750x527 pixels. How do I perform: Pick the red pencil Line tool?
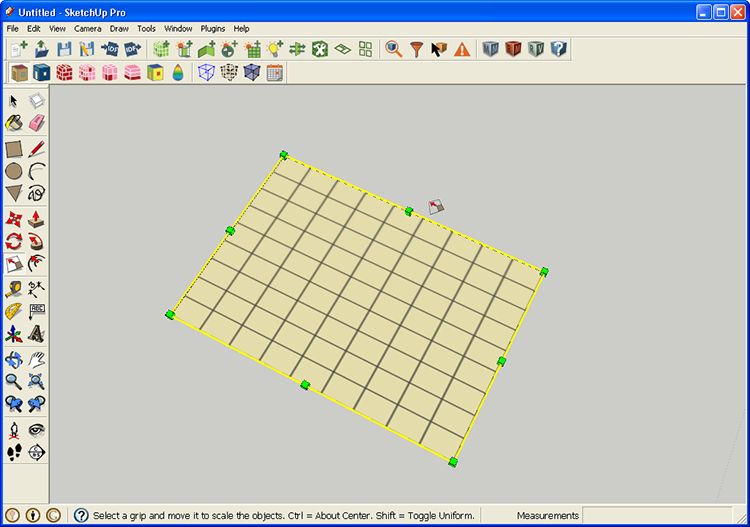click(x=36, y=149)
